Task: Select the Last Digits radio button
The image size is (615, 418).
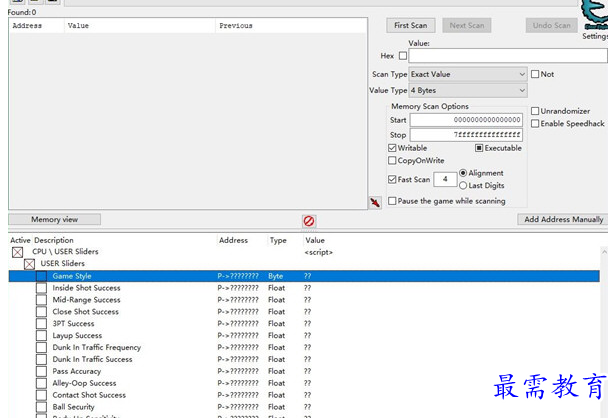Action: click(x=463, y=185)
